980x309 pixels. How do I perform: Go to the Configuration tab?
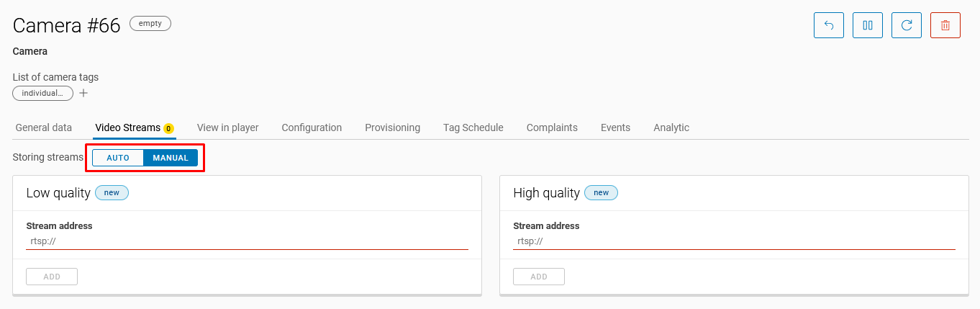(312, 127)
